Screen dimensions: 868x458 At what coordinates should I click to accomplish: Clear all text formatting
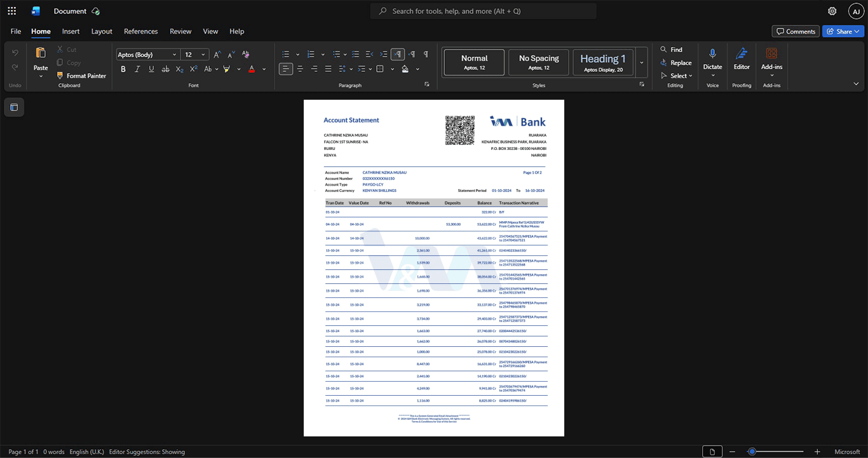coord(245,55)
